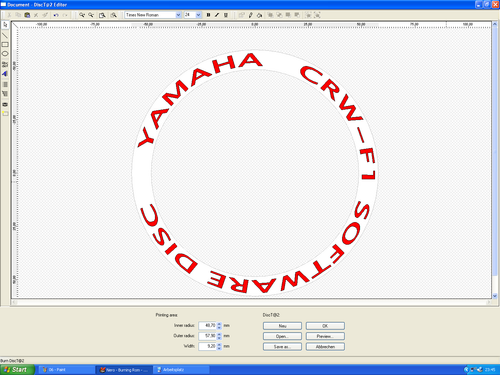Toggle Italic text formatting
This screenshot has height=375, width=500.
(217, 15)
